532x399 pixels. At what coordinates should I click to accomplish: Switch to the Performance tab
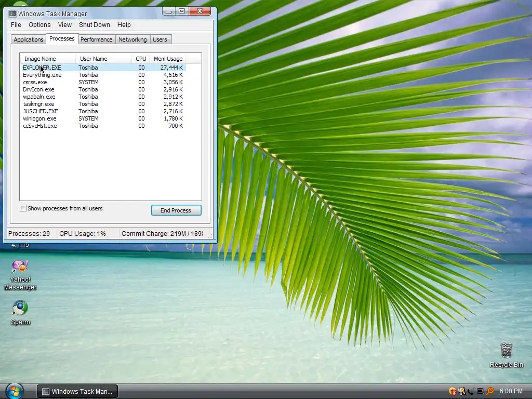(x=96, y=39)
